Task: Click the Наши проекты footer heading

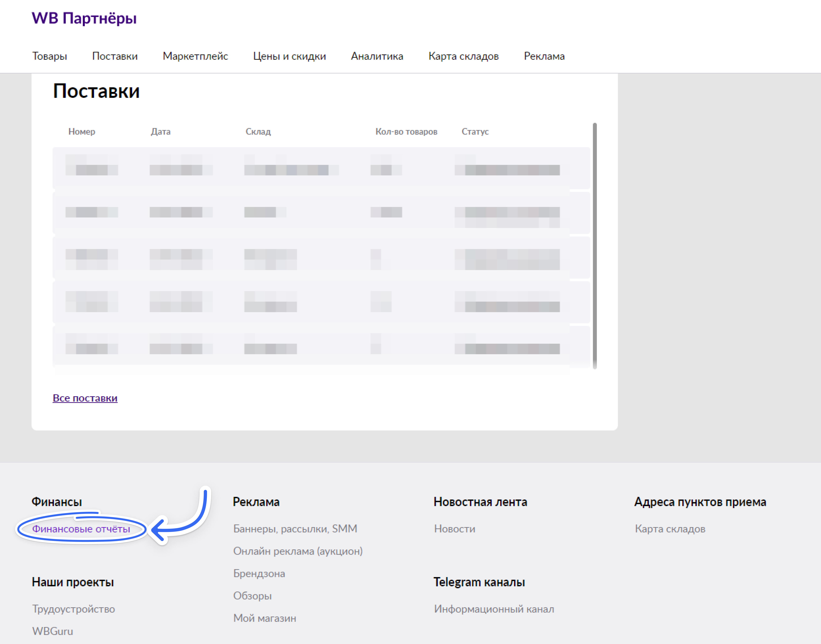Action: pyautogui.click(x=73, y=582)
